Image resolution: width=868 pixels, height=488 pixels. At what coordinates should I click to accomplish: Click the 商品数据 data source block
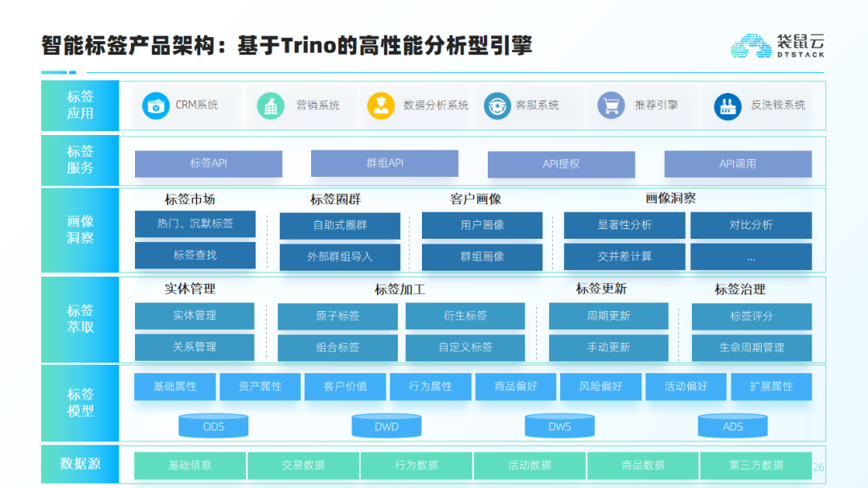[643, 465]
